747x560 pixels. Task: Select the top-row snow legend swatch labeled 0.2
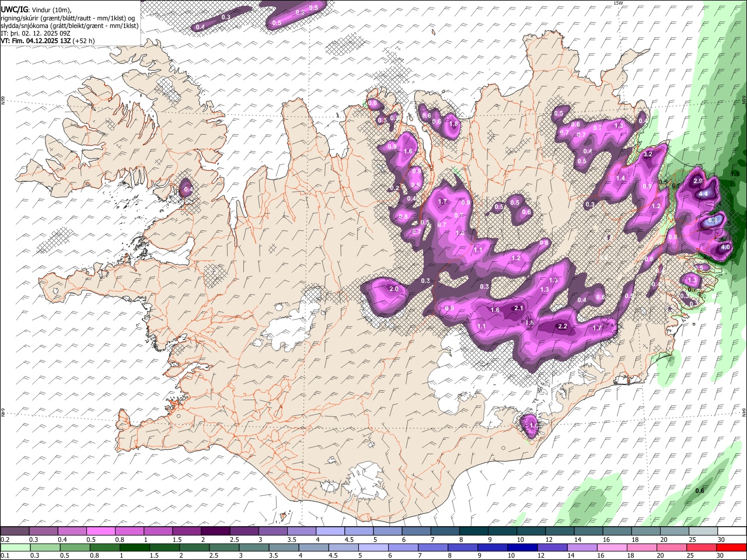click(15, 531)
